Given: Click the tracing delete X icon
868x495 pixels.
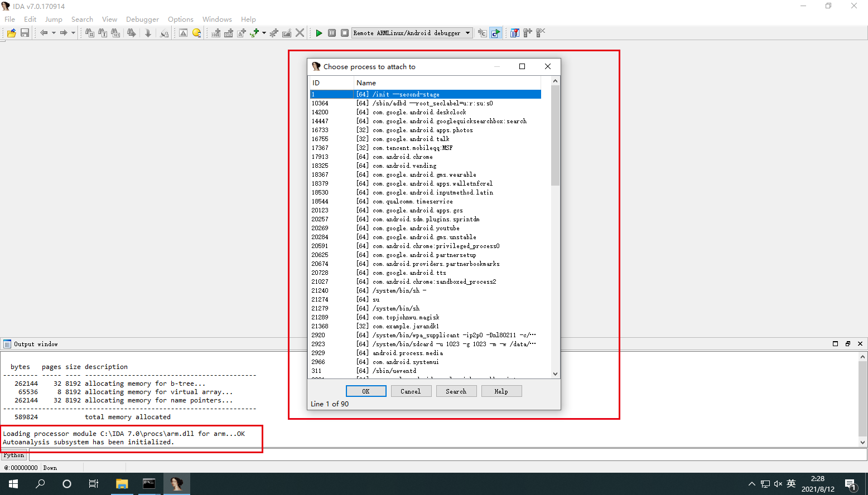Looking at the screenshot, I should 540,33.
